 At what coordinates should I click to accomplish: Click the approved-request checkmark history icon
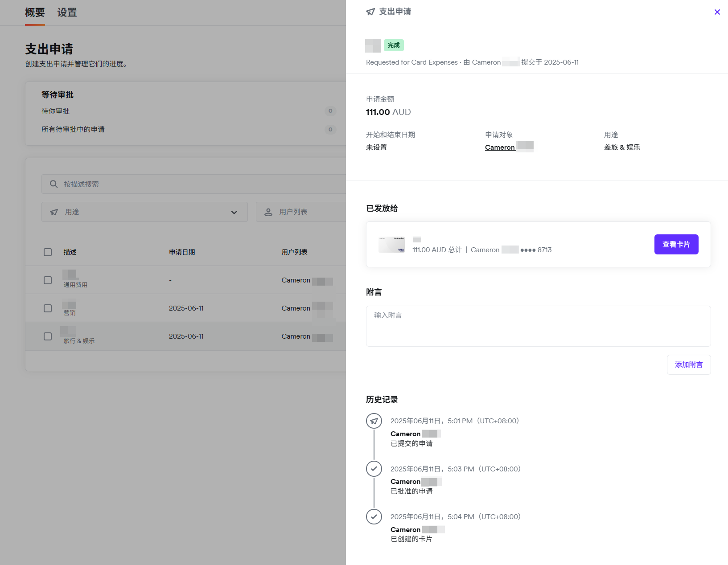[374, 469]
